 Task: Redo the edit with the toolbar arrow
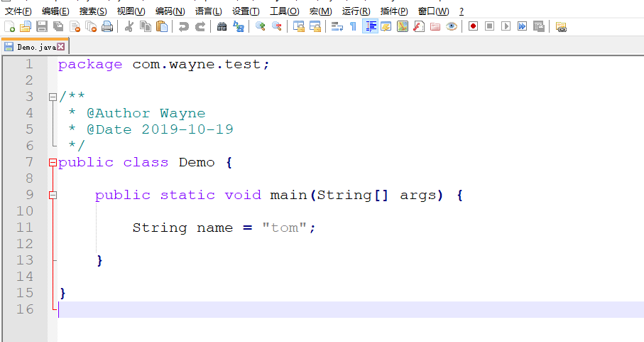pyautogui.click(x=200, y=27)
